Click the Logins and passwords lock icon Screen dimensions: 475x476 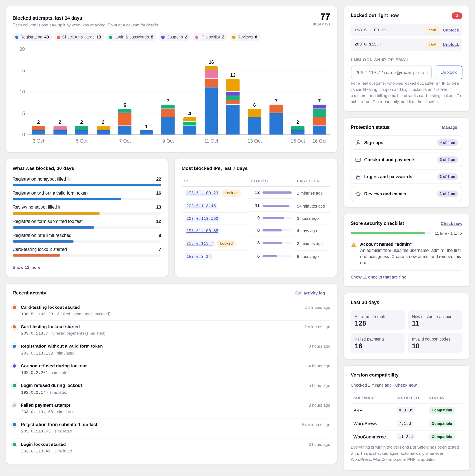358,177
